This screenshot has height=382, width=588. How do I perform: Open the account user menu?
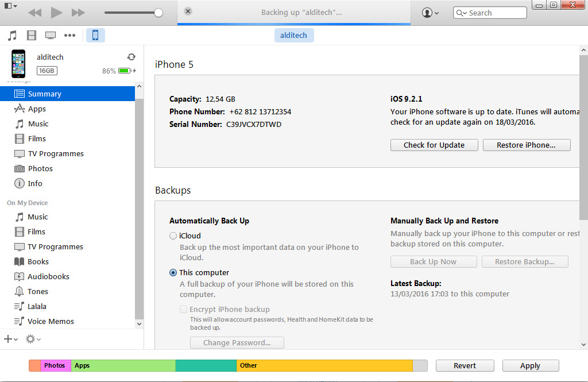430,13
